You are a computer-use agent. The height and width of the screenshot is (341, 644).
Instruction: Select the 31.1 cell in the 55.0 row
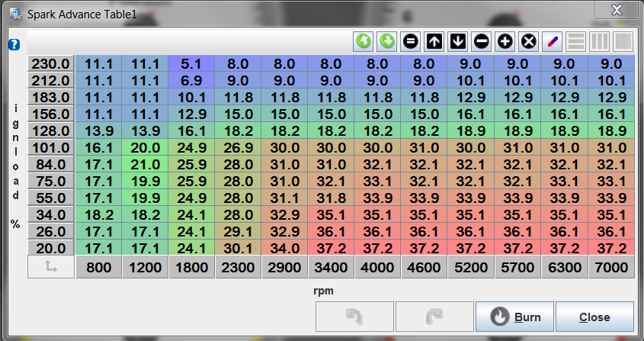click(x=284, y=198)
